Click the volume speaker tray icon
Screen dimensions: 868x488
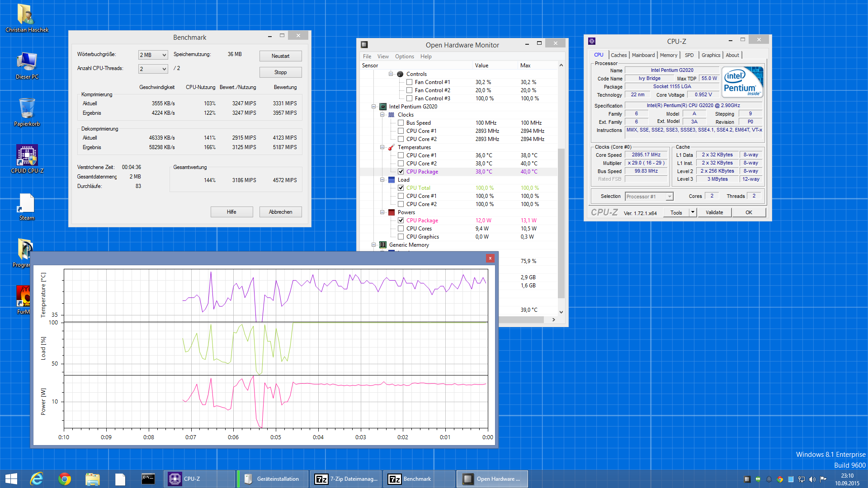[812, 479]
